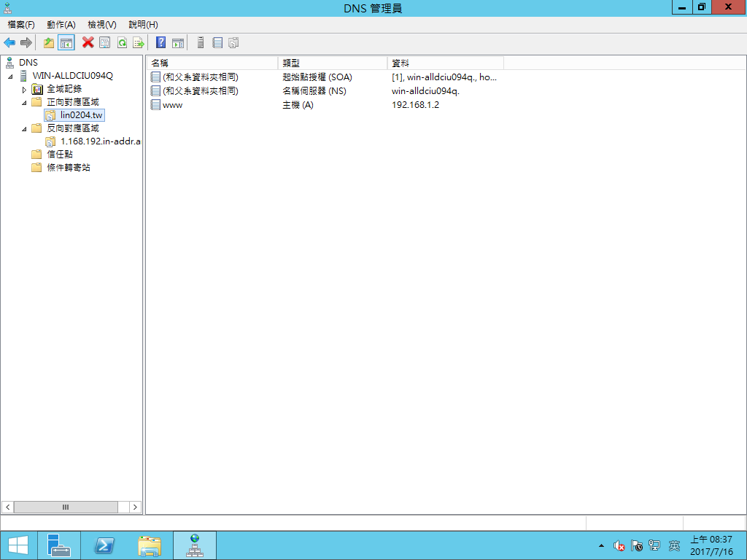Click 主機 (A) type cell

tap(298, 105)
